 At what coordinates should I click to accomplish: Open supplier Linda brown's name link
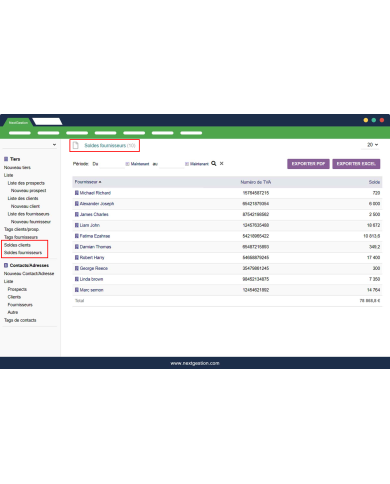[x=91, y=279]
